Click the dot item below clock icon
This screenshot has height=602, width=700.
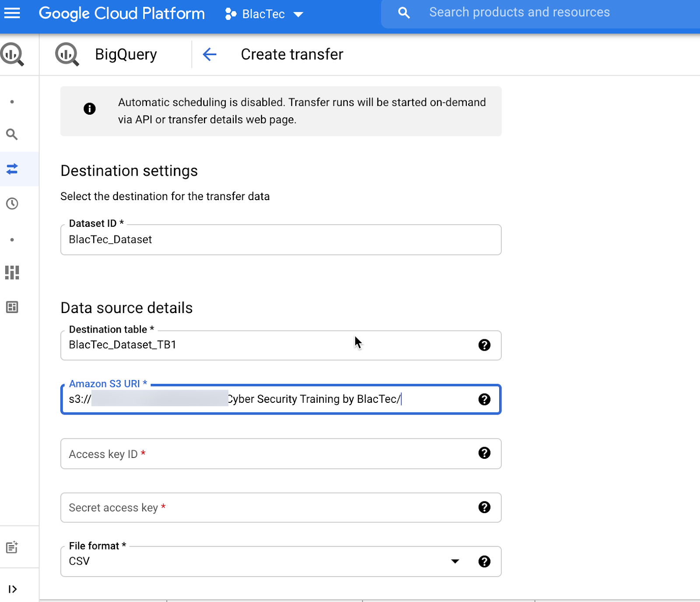[x=12, y=239]
